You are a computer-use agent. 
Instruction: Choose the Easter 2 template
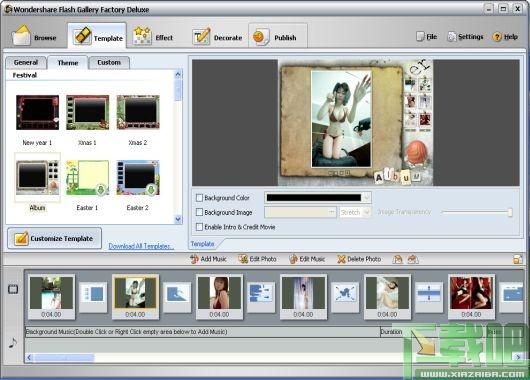tap(138, 178)
